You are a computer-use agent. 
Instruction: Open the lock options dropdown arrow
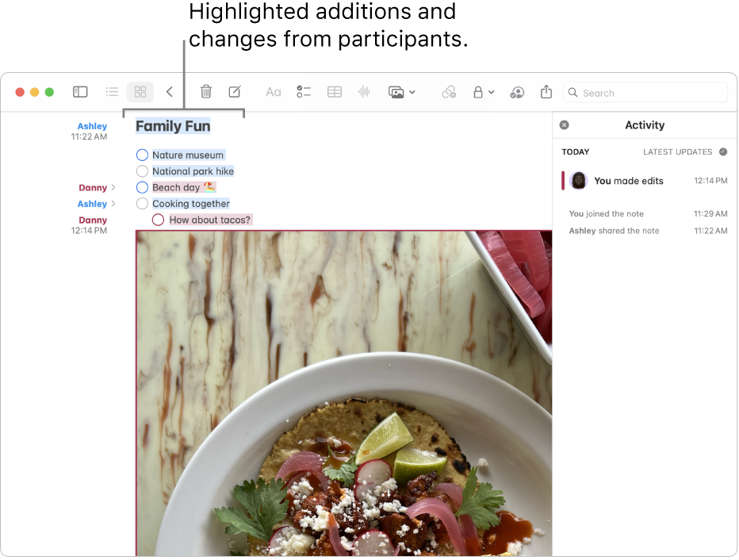point(491,92)
